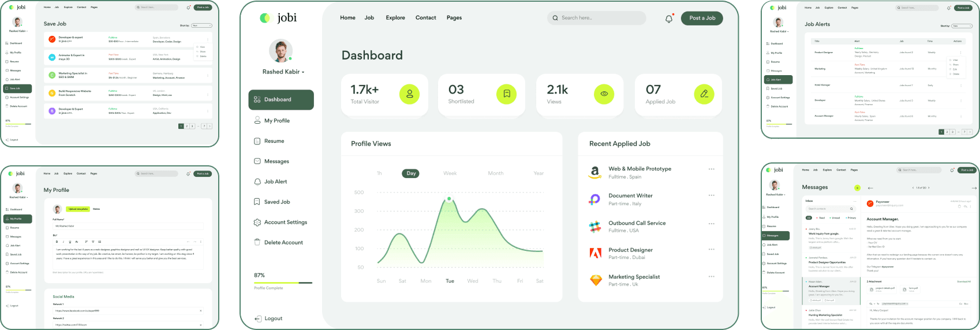Screen dimensions: 980x330
Task: Select the 1h range in Profile Views
Action: pyautogui.click(x=379, y=173)
